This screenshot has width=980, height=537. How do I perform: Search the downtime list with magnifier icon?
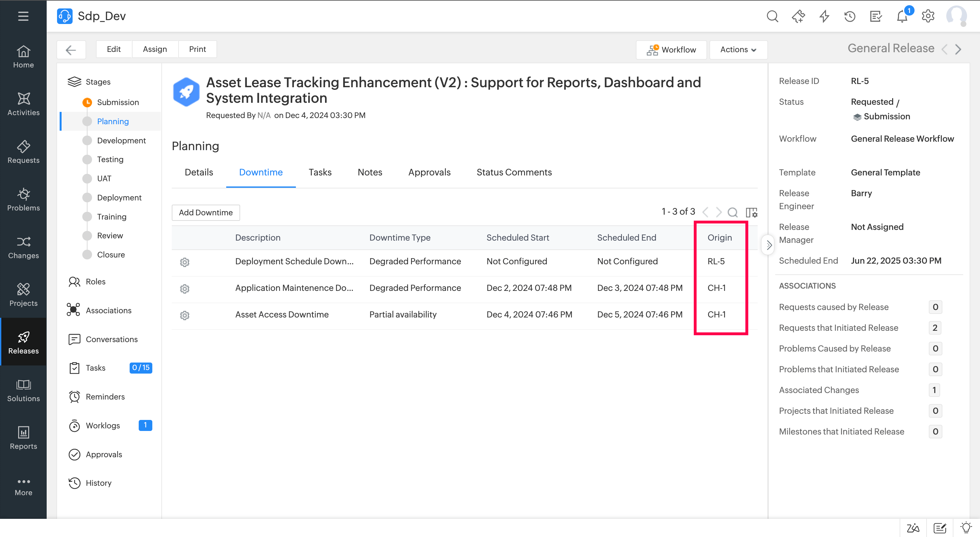tap(732, 212)
